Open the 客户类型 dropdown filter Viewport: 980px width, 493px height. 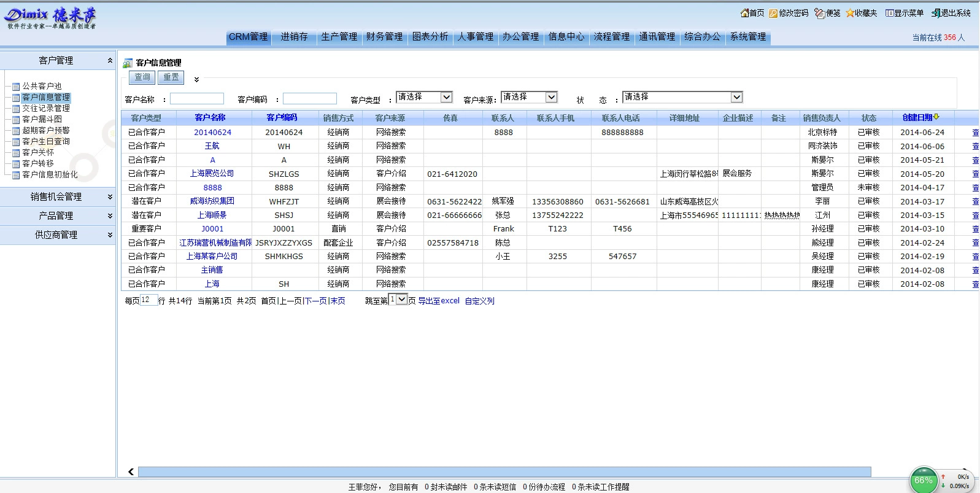pos(424,97)
